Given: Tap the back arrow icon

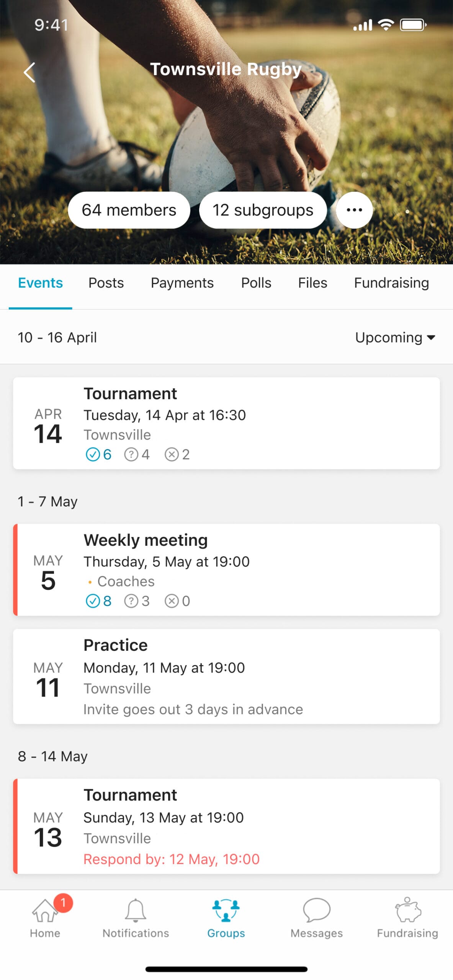Looking at the screenshot, I should coord(29,72).
